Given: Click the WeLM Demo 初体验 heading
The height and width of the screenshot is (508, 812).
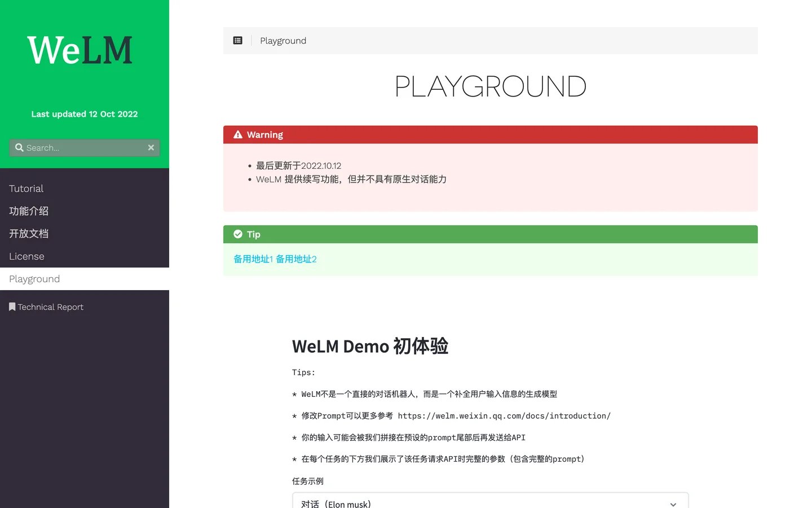Looking at the screenshot, I should (x=370, y=346).
